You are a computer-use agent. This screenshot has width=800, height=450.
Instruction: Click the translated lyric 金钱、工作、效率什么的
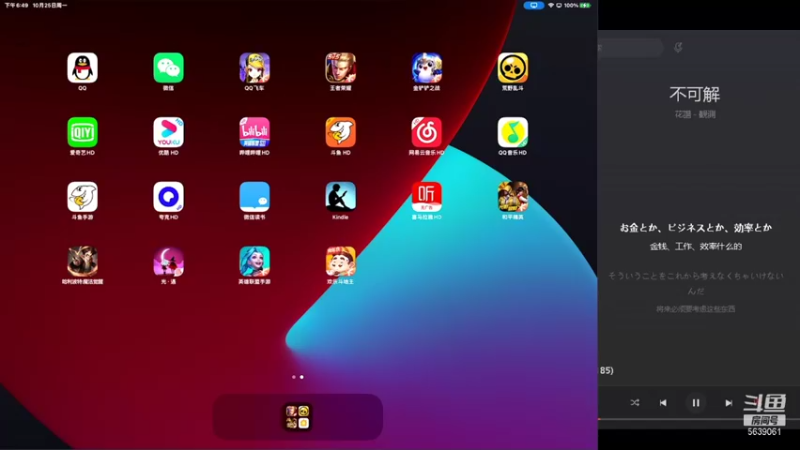pyautogui.click(x=695, y=246)
